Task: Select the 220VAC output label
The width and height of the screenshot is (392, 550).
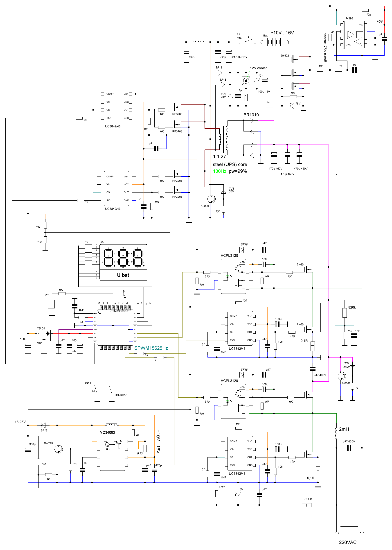Action: pos(348,542)
